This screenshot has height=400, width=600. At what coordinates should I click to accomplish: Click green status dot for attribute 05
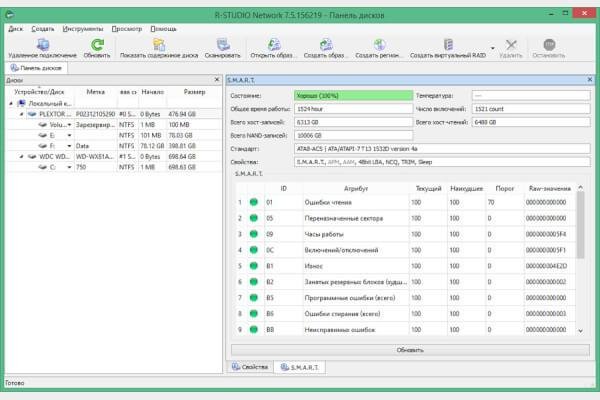[x=253, y=218]
